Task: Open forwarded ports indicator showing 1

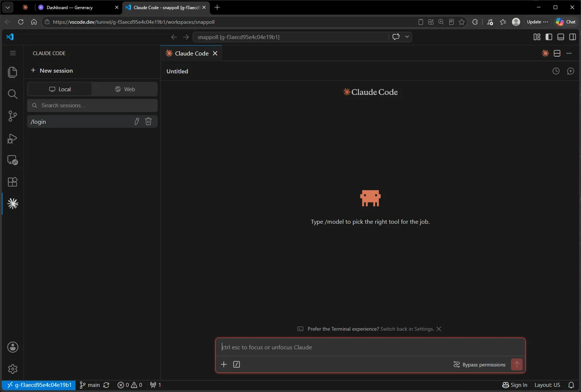Action: pyautogui.click(x=155, y=385)
